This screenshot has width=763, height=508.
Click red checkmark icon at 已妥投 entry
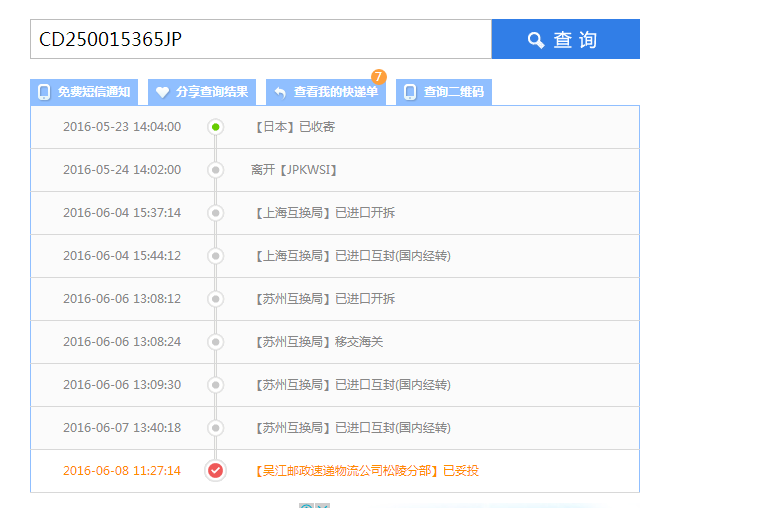[x=215, y=470]
